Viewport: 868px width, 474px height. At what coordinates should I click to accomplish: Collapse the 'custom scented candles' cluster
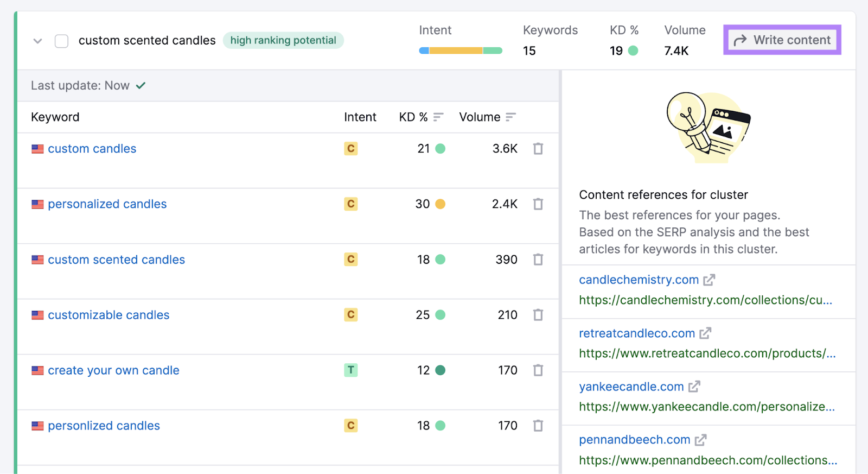[37, 41]
